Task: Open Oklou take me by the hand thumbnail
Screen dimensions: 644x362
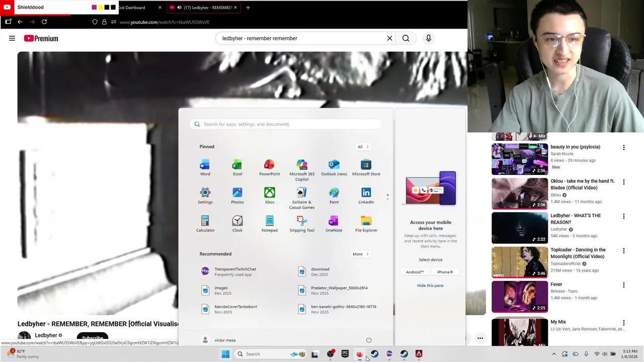Action: pos(520,193)
